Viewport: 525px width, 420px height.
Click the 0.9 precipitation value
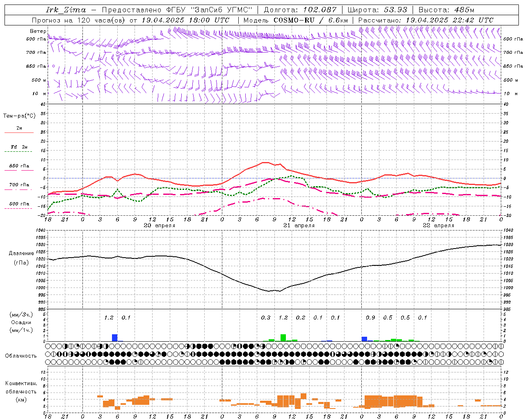tap(370, 317)
